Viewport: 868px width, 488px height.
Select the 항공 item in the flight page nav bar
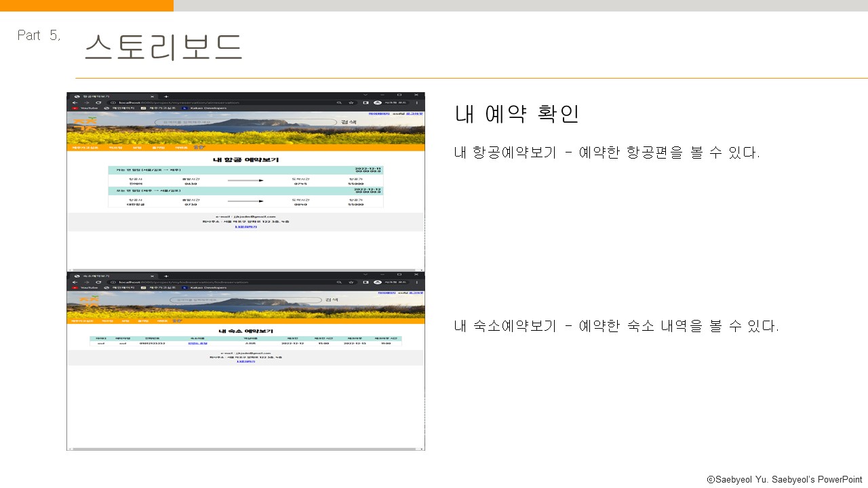coord(198,146)
